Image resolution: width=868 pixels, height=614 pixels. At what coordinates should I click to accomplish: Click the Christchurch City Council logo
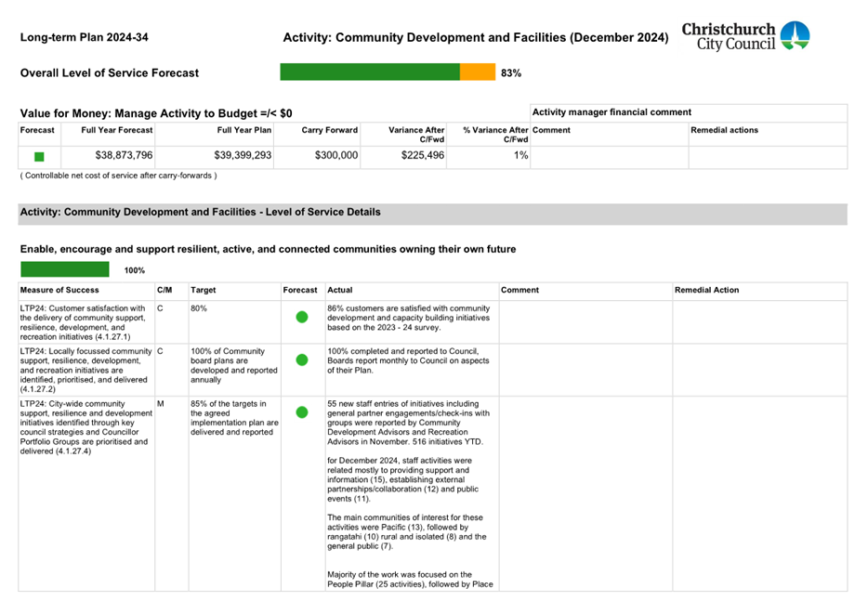tap(745, 36)
